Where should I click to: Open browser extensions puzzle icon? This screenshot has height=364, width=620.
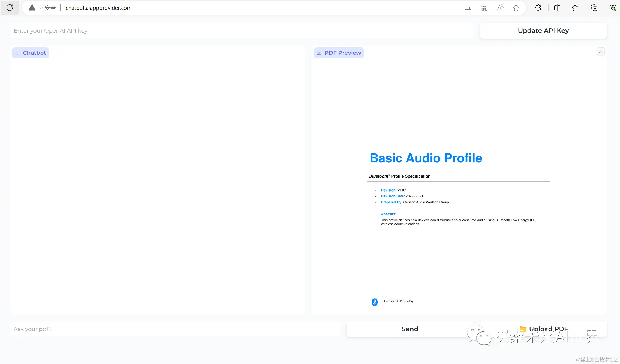[538, 8]
